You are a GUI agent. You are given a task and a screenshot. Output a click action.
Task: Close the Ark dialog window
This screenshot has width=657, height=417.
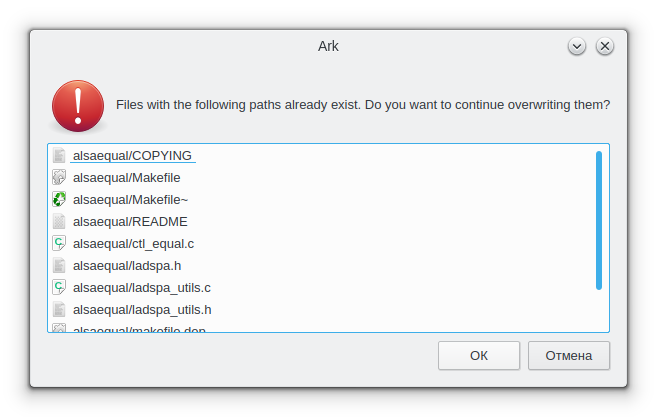(x=605, y=46)
